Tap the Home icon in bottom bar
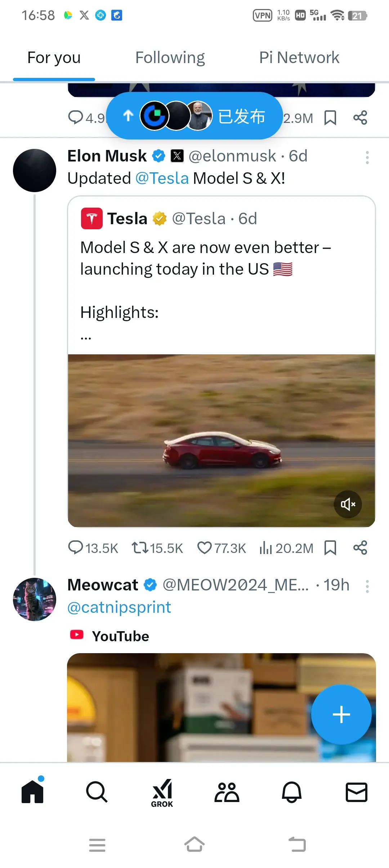This screenshot has height=868, width=389. click(x=32, y=791)
